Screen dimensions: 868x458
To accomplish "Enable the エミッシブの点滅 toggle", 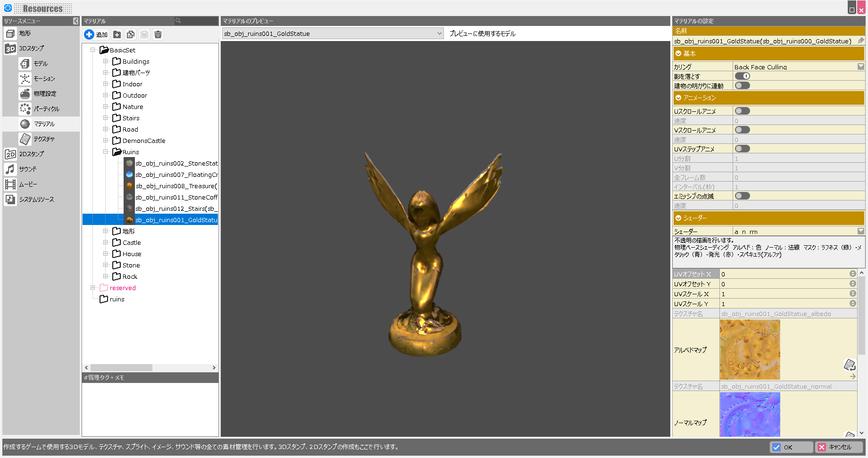I will [743, 196].
